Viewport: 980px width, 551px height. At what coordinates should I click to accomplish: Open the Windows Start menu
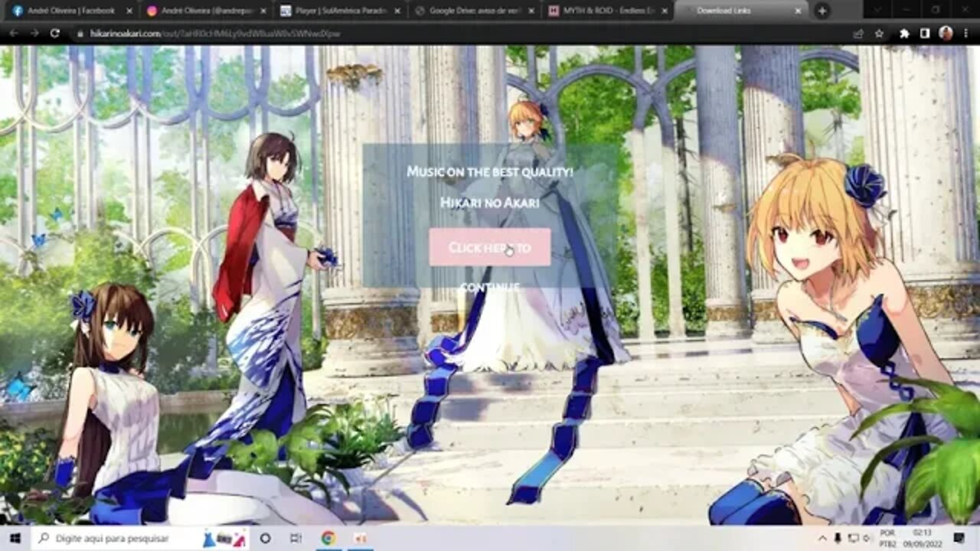click(15, 538)
